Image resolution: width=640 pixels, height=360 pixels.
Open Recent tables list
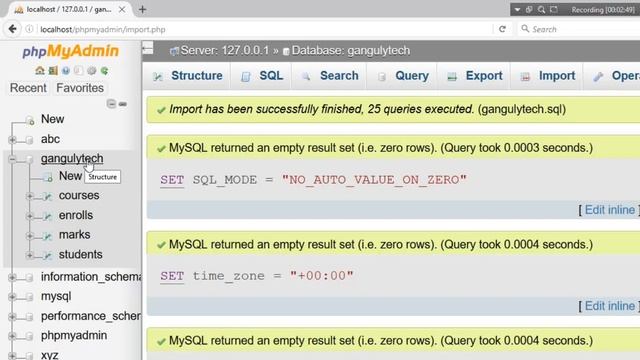tap(28, 88)
